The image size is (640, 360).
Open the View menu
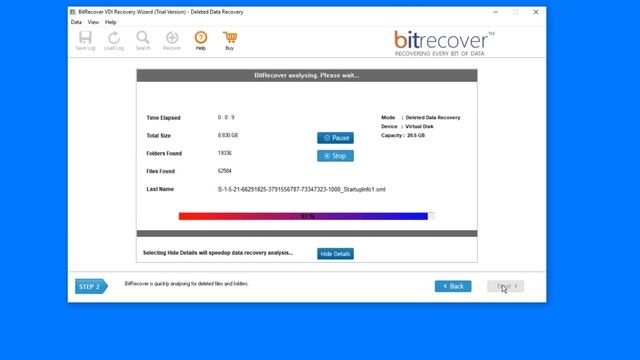tap(93, 22)
